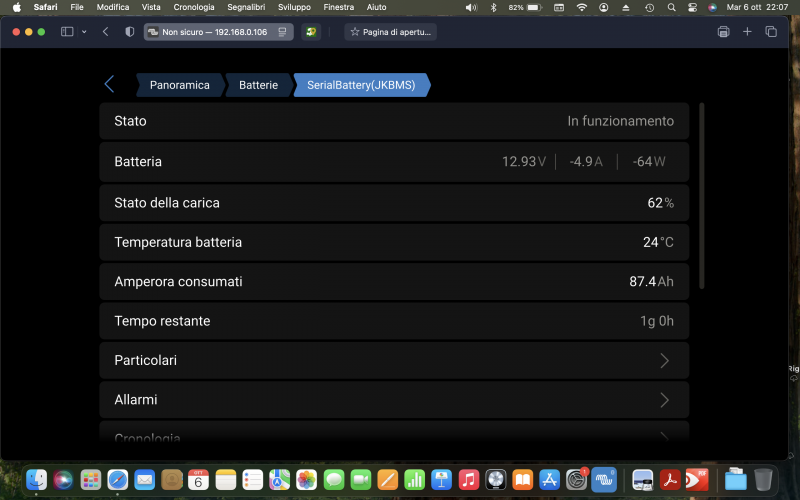Expand the Allarmi row chevron

pos(664,400)
